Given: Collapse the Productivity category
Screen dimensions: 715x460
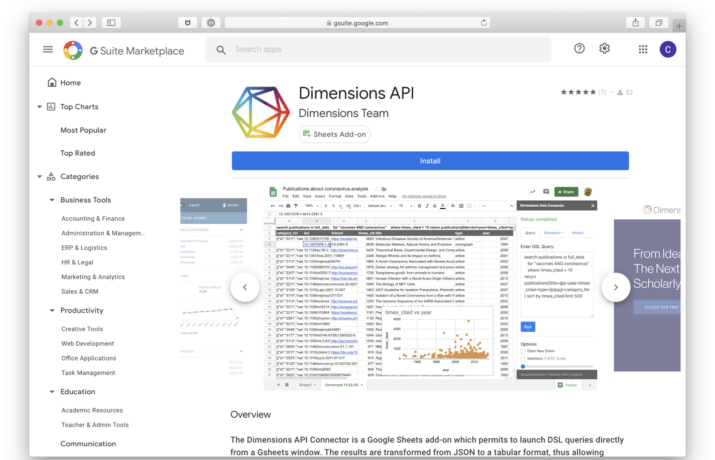Looking at the screenshot, I should (x=51, y=310).
